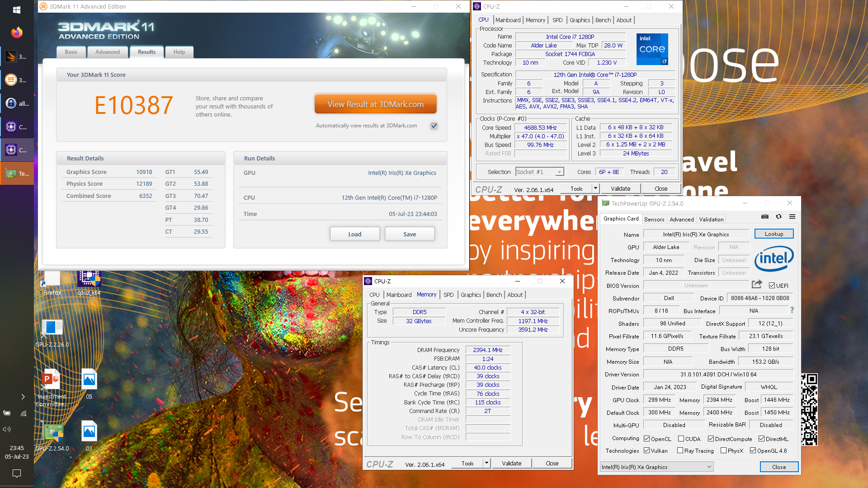
Task: Open the Windows Start menu
Action: tap(17, 9)
